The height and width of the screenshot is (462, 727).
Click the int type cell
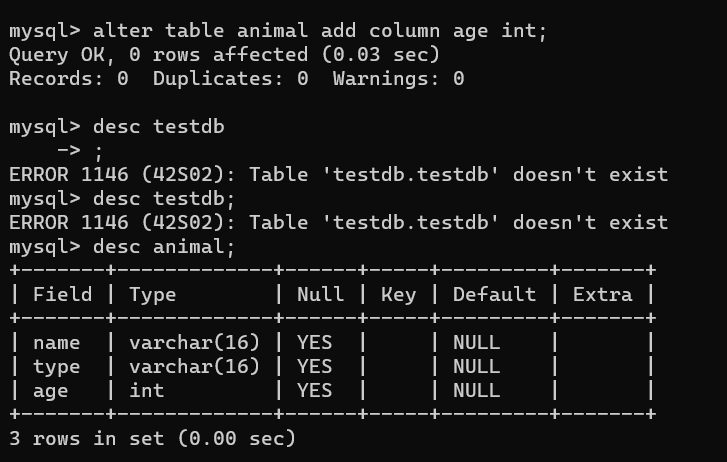[147, 391]
